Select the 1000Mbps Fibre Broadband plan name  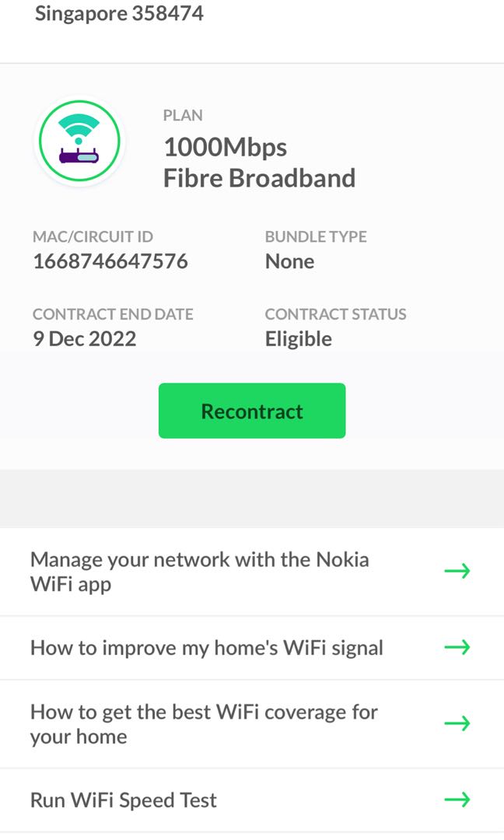coord(259,162)
